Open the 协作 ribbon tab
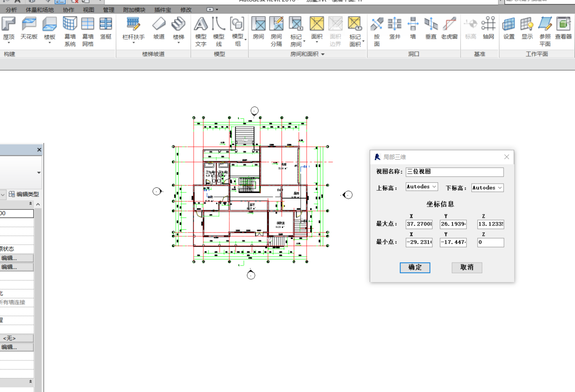This screenshot has height=392, width=575. pyautogui.click(x=68, y=10)
